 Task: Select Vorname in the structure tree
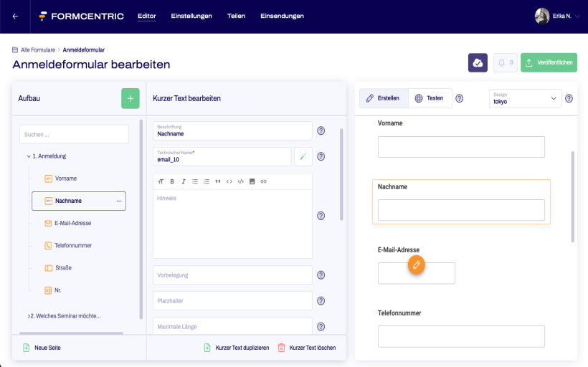(66, 178)
